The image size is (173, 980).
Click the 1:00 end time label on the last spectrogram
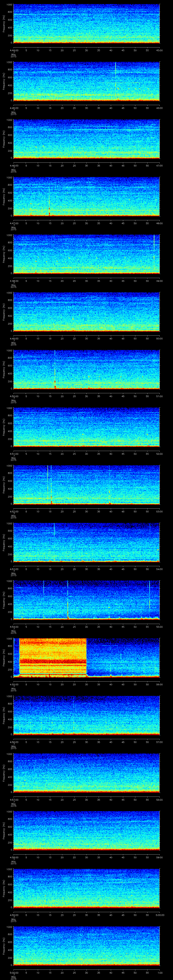[x=159, y=972]
